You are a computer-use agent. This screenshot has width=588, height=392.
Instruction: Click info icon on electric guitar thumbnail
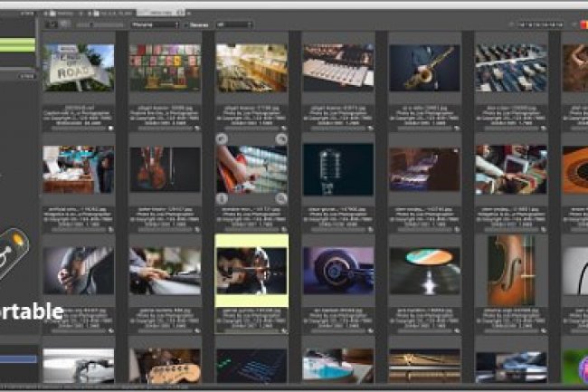pos(223,198)
